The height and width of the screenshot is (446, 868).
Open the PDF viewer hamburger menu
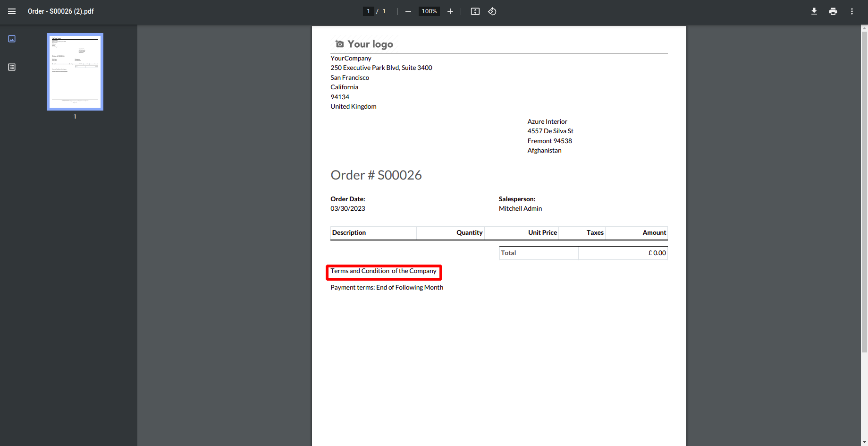pos(12,11)
